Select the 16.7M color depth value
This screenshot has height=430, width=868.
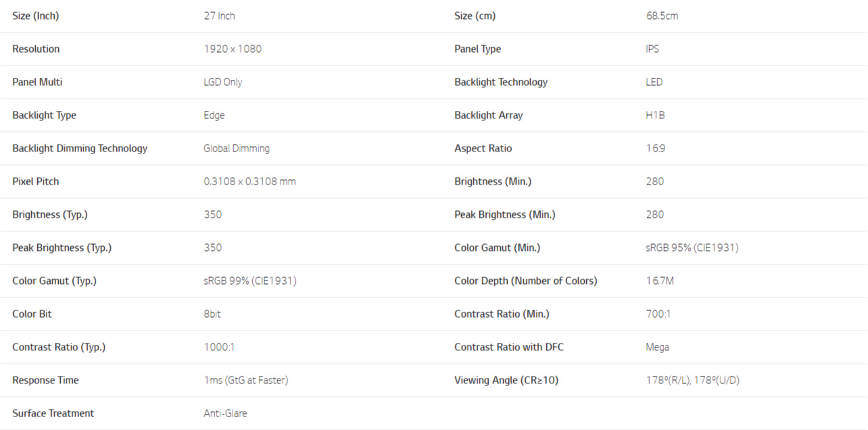(660, 281)
